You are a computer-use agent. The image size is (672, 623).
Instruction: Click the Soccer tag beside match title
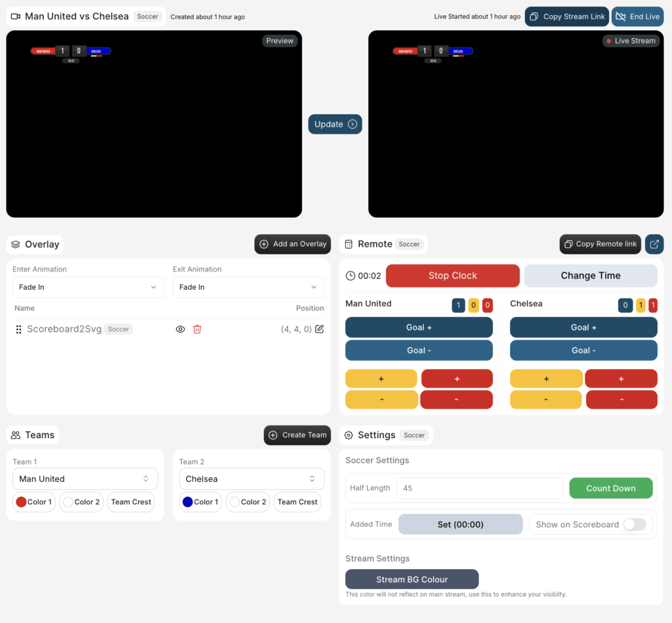(x=148, y=16)
